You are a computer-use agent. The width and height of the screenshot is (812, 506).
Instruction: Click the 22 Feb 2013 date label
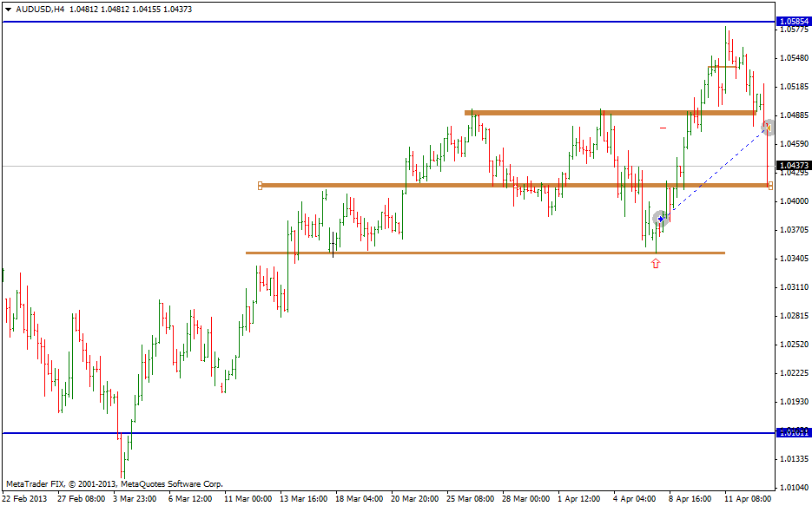coord(25,499)
